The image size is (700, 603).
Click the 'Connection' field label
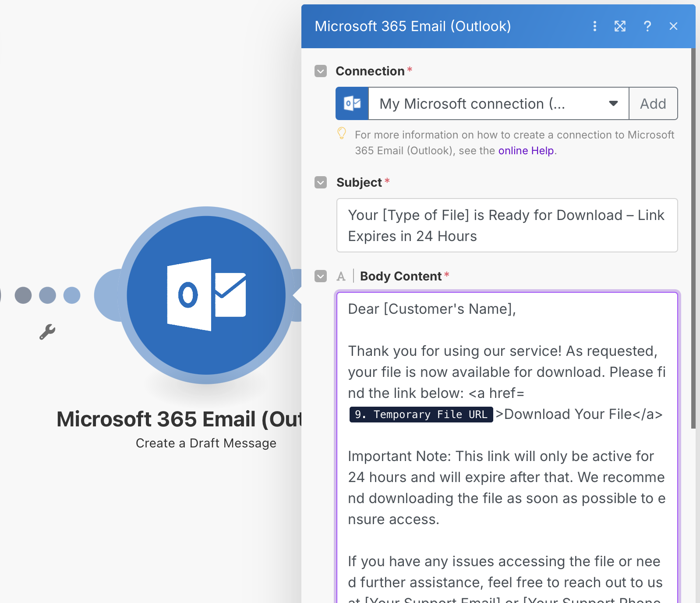coord(370,71)
